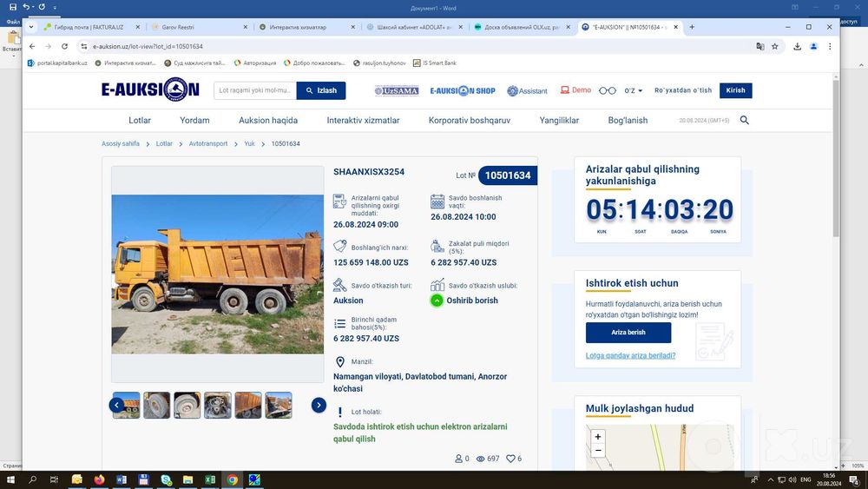Viewport: 868px width, 489px height.
Task: Select the fourth thumbnail showing the engine
Action: click(218, 406)
